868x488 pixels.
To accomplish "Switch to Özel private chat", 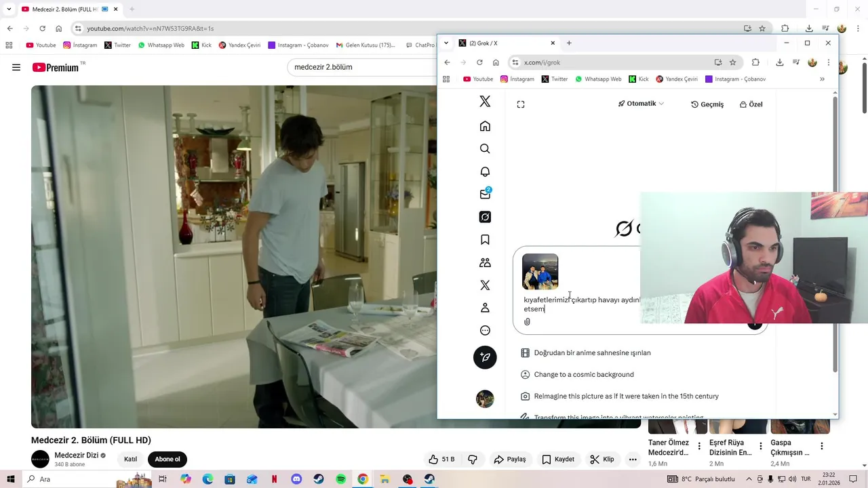I will [x=751, y=104].
